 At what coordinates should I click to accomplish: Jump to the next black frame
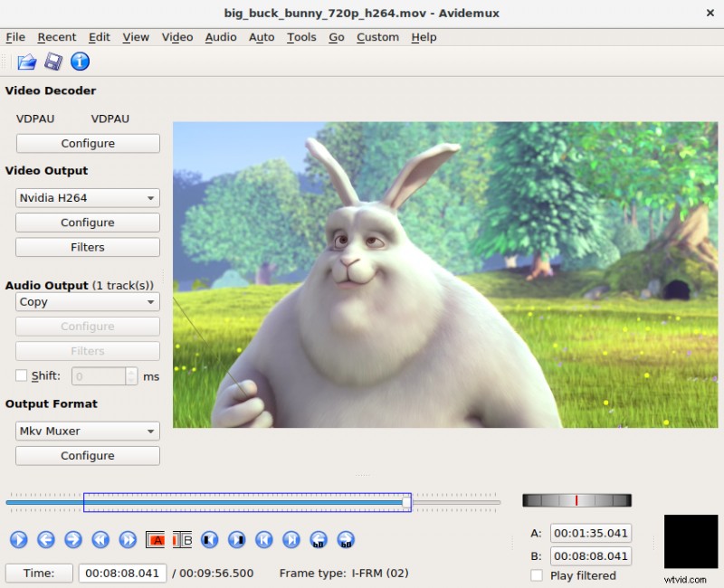click(x=236, y=539)
